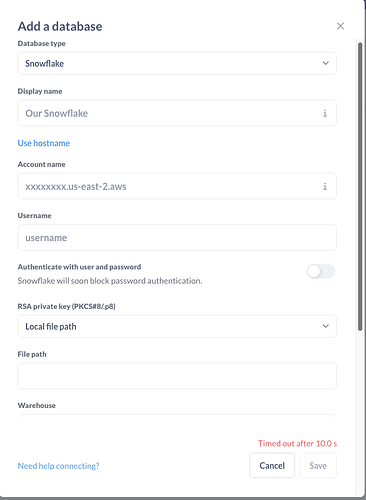Open the Need help connecting link
The image size is (366, 500).
click(58, 466)
